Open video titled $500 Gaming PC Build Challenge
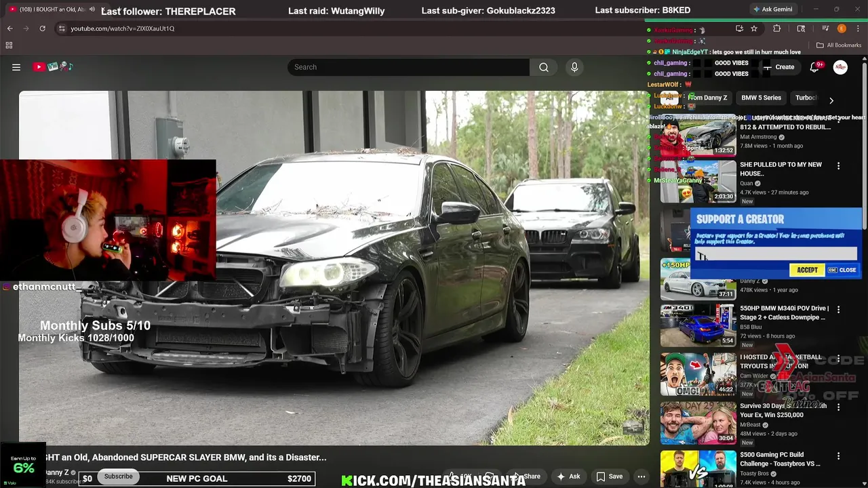868x488 pixels. pos(780,459)
